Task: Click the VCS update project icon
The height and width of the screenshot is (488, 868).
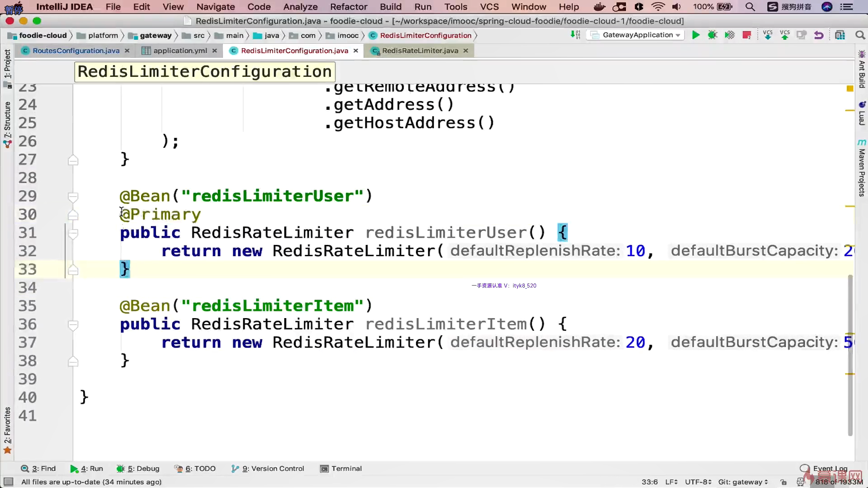Action: [x=768, y=35]
